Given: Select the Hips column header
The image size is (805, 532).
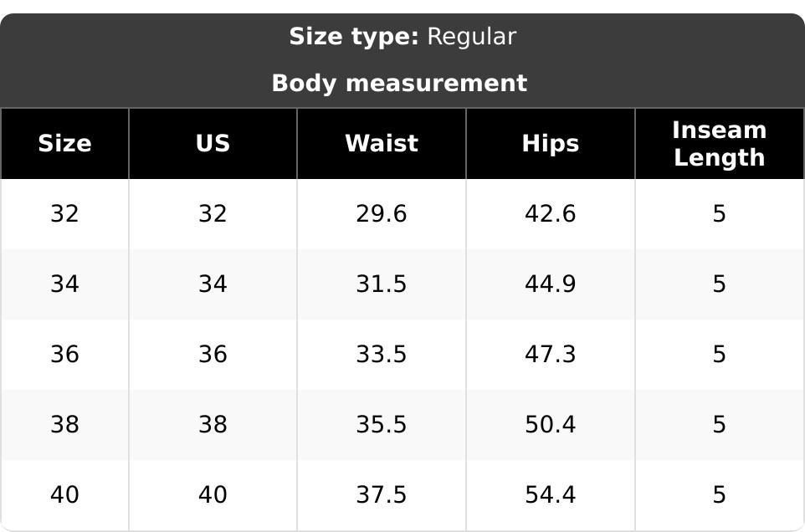Looking at the screenshot, I should [551, 144].
